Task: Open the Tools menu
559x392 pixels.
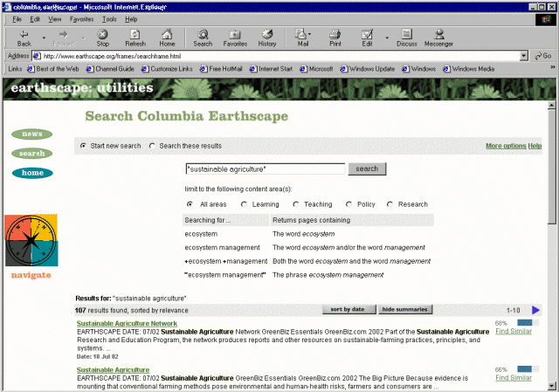Action: pos(109,19)
